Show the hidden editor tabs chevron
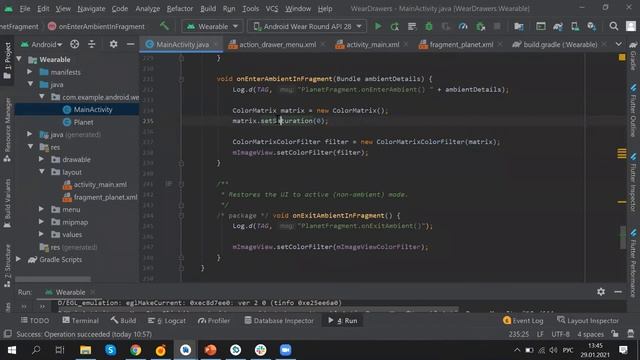The width and height of the screenshot is (640, 360). (x=619, y=44)
